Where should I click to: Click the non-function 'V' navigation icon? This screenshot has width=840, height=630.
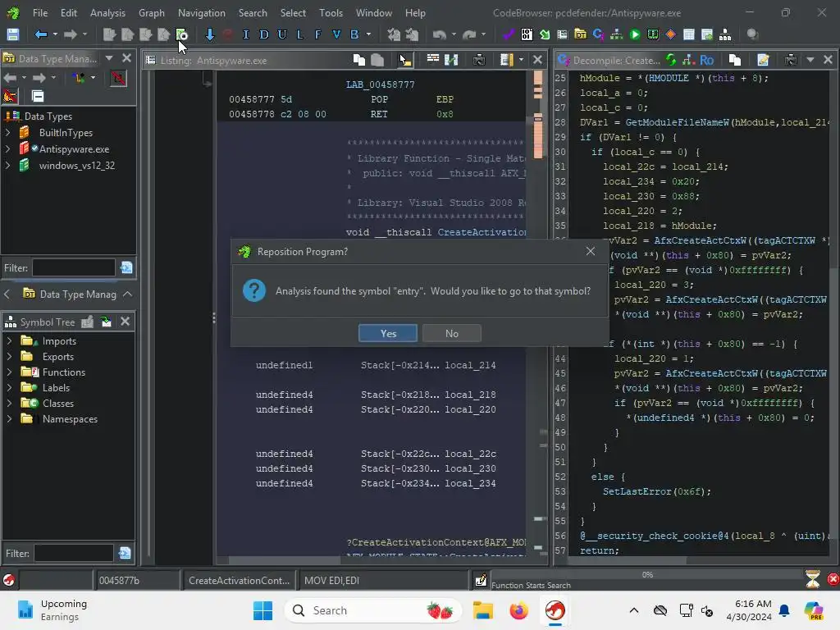click(336, 34)
